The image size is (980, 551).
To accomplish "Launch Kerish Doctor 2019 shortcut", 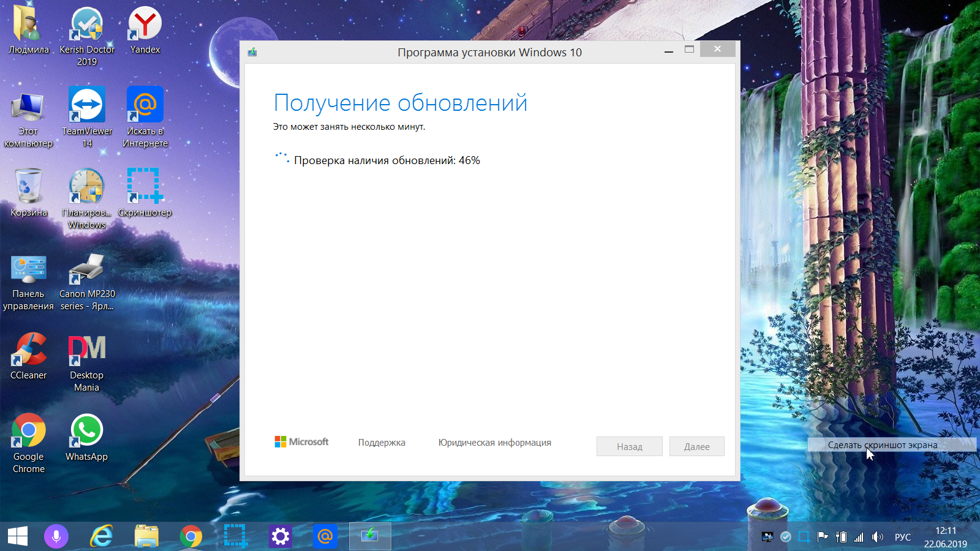I will (x=87, y=36).
